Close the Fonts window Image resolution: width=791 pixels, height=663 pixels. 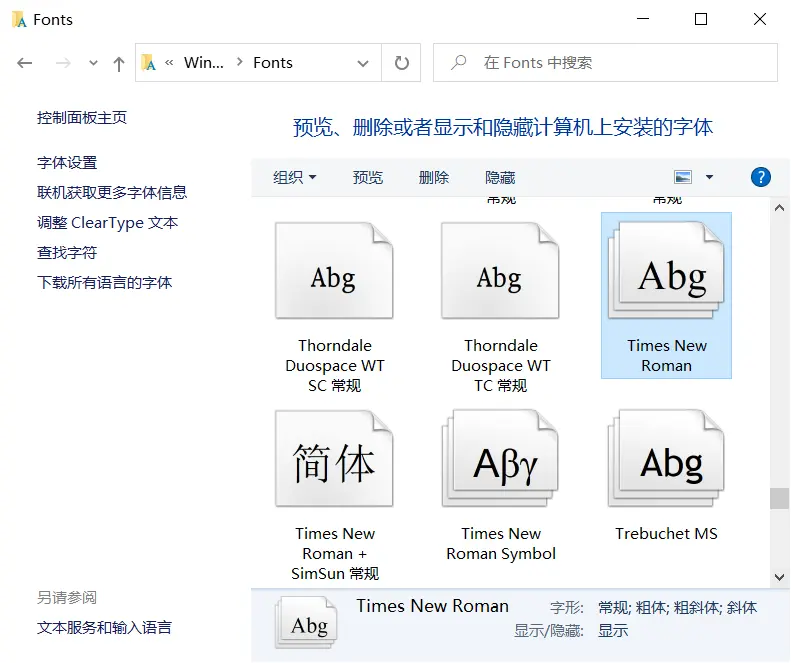click(x=760, y=19)
